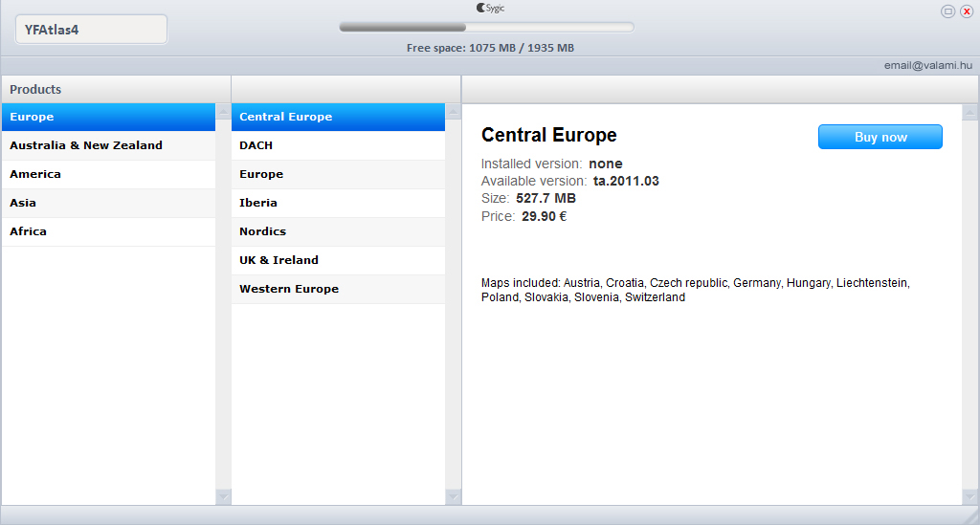This screenshot has height=525, width=980.
Task: Click the Sygic logo at top
Action: coord(490,8)
